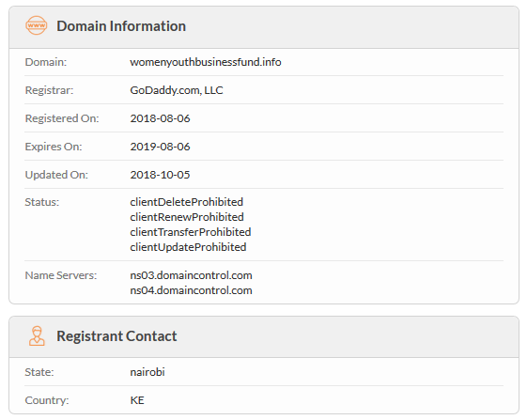Click the Registrar label
The width and height of the screenshot is (527, 420).
click(x=49, y=90)
